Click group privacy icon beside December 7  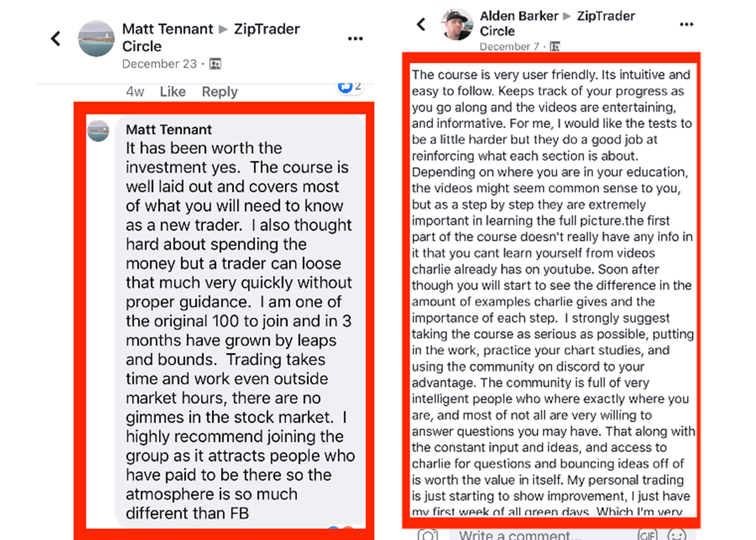tap(555, 46)
